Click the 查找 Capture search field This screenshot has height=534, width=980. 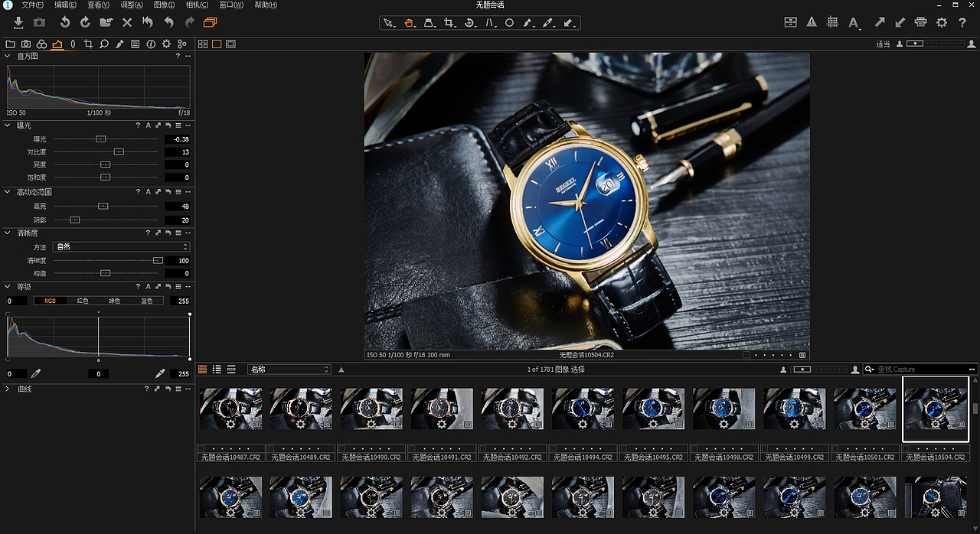tap(921, 370)
